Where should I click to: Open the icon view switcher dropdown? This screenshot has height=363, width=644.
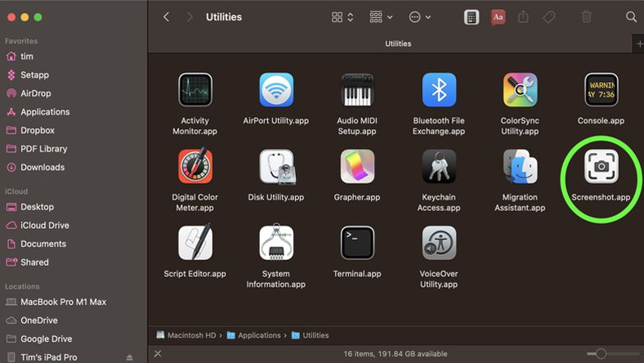click(x=342, y=17)
